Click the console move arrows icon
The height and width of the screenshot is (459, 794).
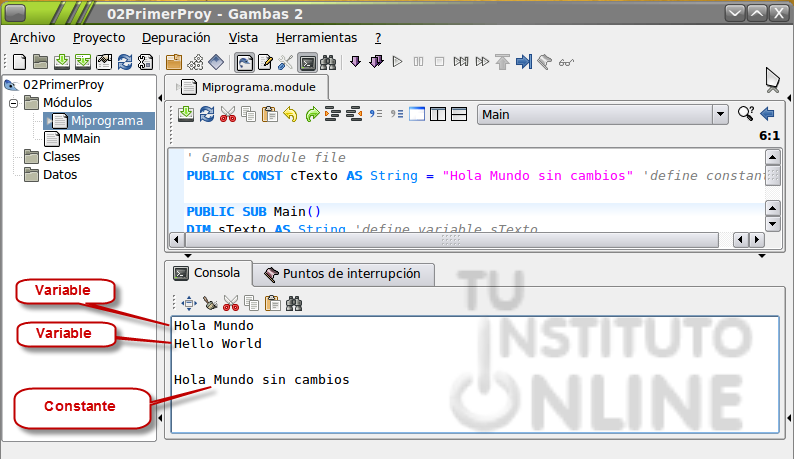click(189, 303)
